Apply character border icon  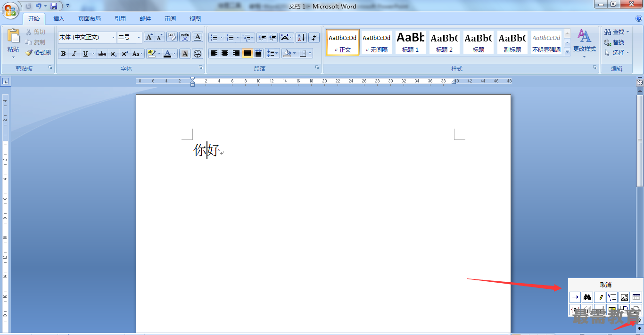click(x=198, y=37)
